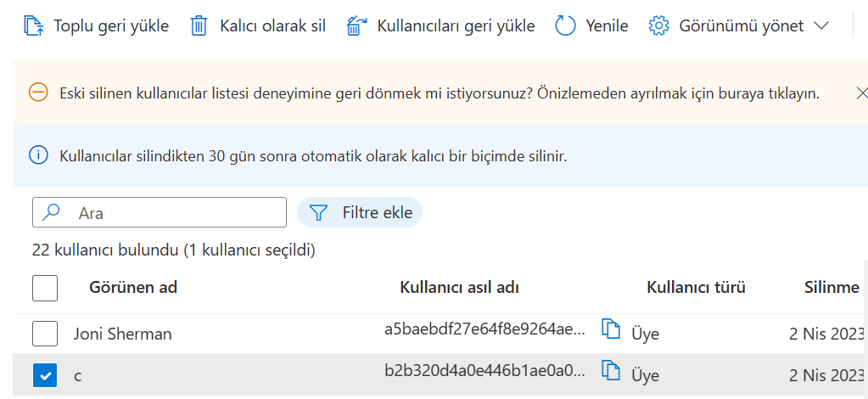868x399 pixels.
Task: Sort by Kullanıcı asıl adı column
Action: pos(459,288)
